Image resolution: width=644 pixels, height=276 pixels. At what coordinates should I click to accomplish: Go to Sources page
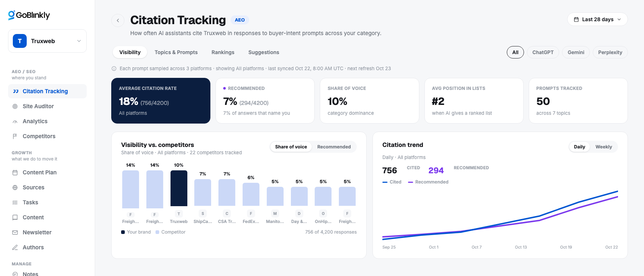47,188
